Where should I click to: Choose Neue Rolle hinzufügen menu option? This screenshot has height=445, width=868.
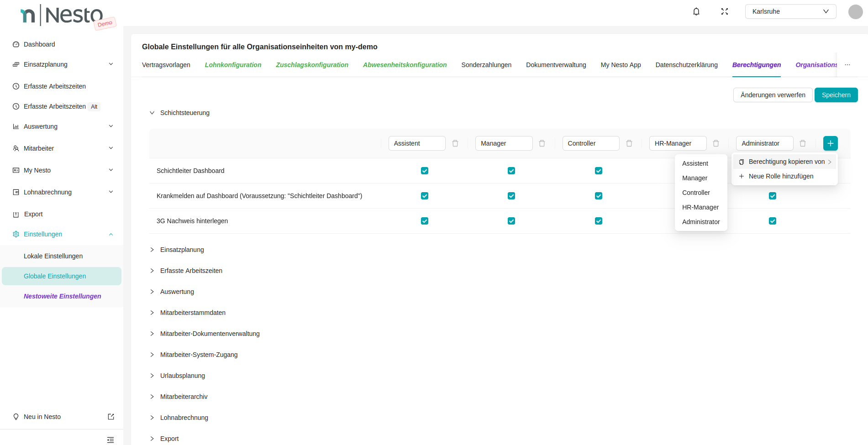pyautogui.click(x=781, y=176)
